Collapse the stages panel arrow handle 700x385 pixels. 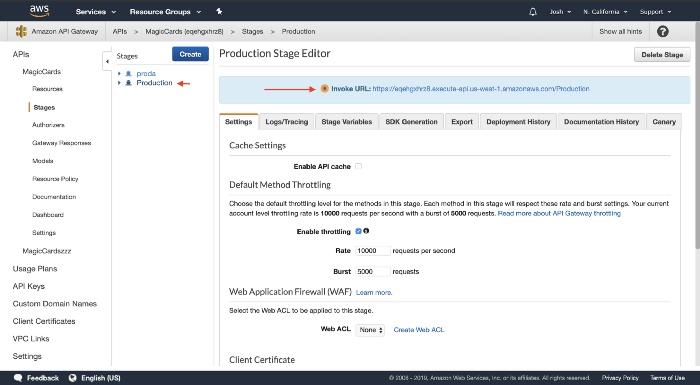107,61
